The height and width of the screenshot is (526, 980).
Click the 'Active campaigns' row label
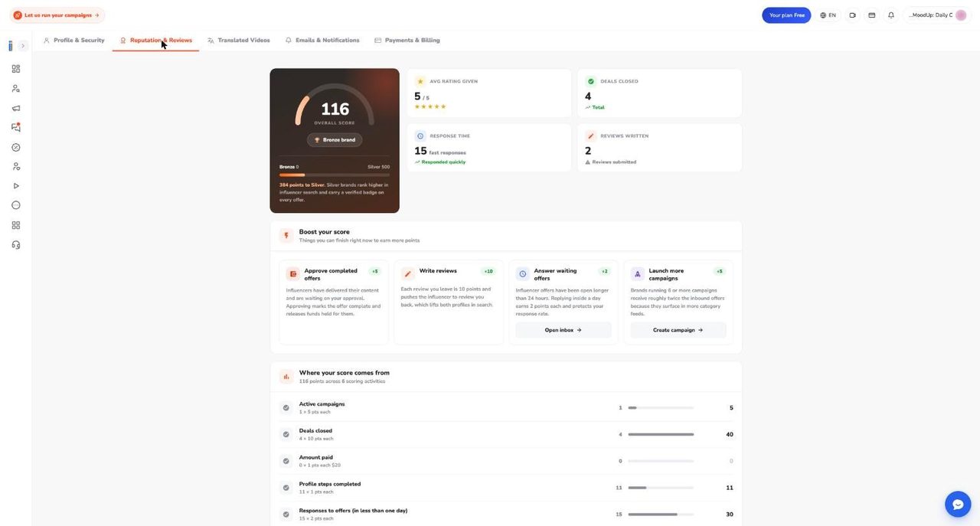322,404
